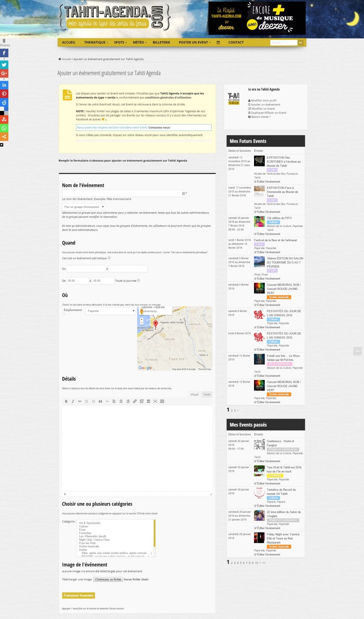This screenshot has height=619, width=364.
Task: Zoom in on the Google map
Action: click(x=142, y=319)
